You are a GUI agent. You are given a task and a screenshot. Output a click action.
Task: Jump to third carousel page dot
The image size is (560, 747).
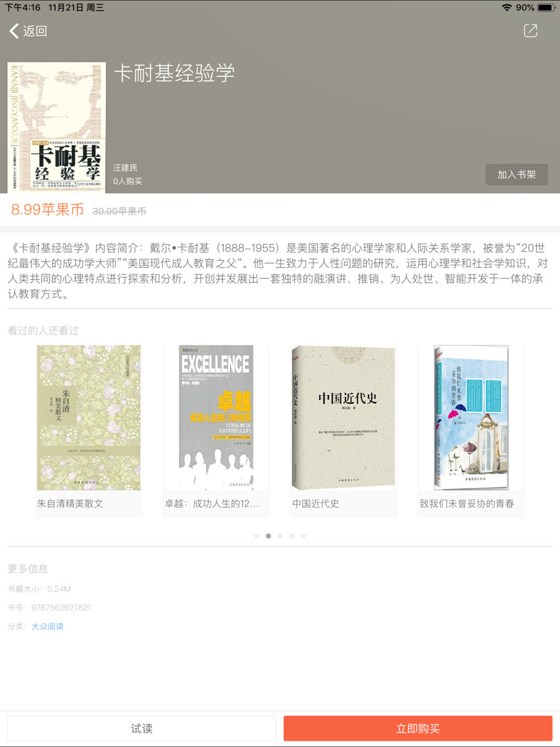[x=280, y=536]
